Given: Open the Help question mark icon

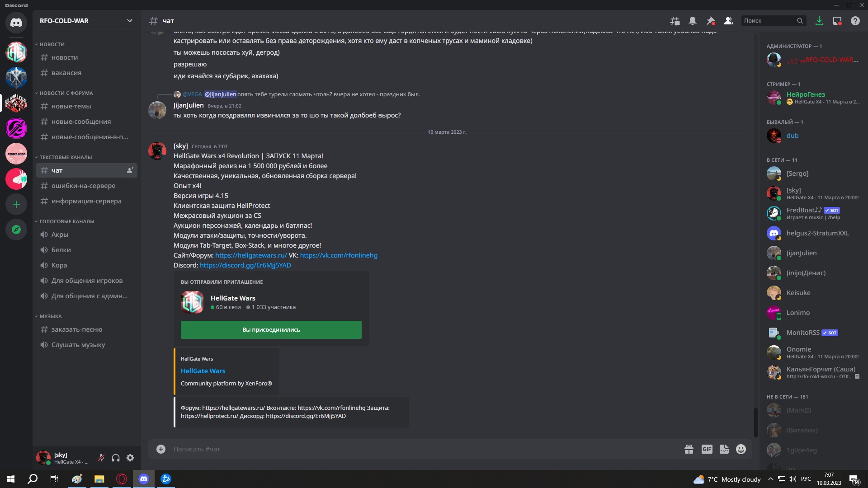Looking at the screenshot, I should coord(855,21).
